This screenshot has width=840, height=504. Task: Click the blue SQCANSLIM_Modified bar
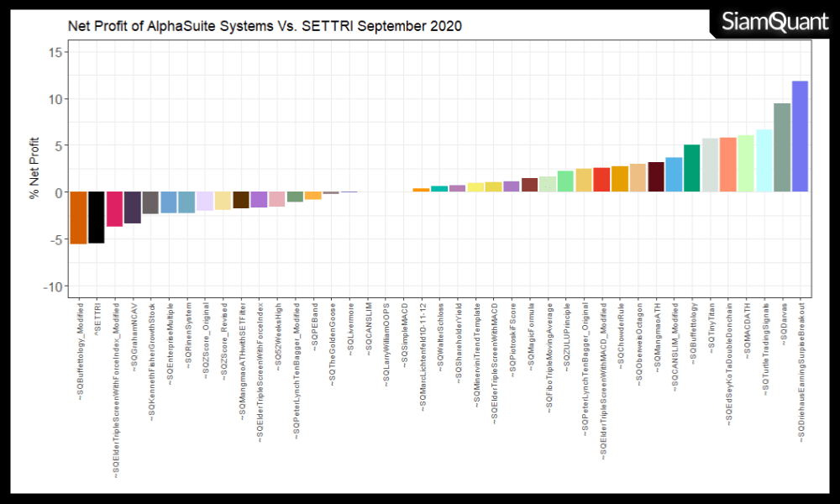coord(674,175)
